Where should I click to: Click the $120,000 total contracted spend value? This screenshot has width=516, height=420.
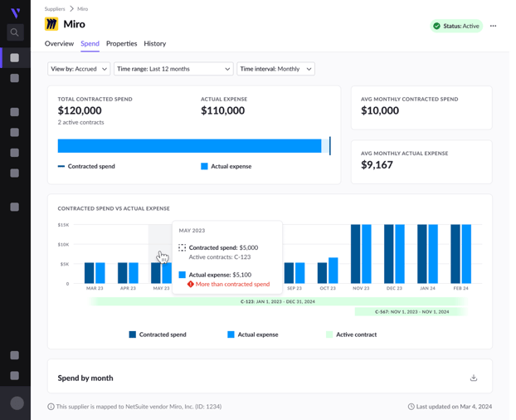tap(80, 110)
